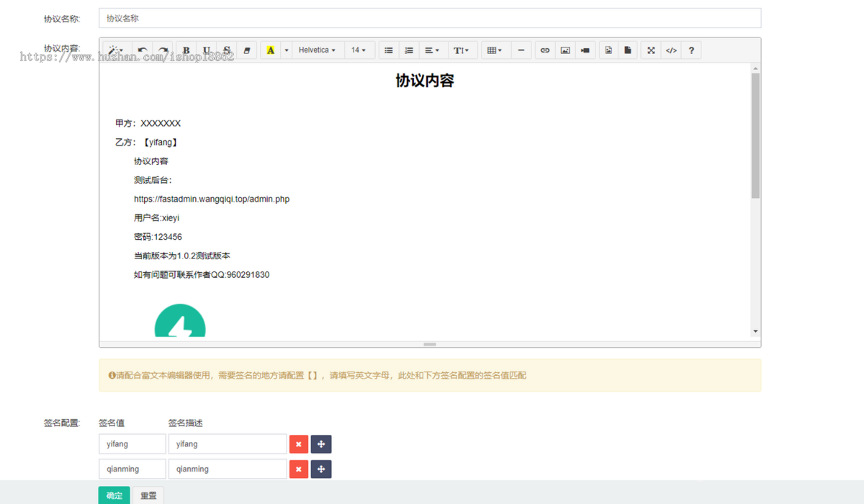Open the font size 14 dropdown
The height and width of the screenshot is (504, 864).
359,50
